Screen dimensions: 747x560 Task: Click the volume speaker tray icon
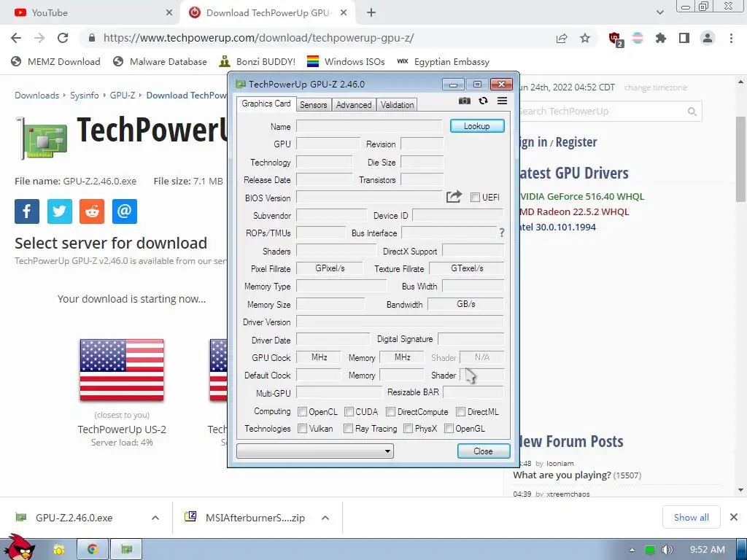667,550
